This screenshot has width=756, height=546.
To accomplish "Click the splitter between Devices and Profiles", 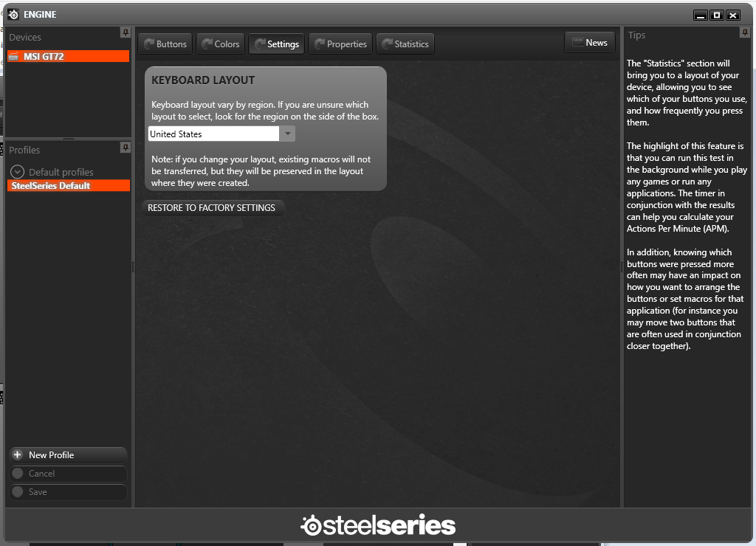I will pyautogui.click(x=69, y=139).
